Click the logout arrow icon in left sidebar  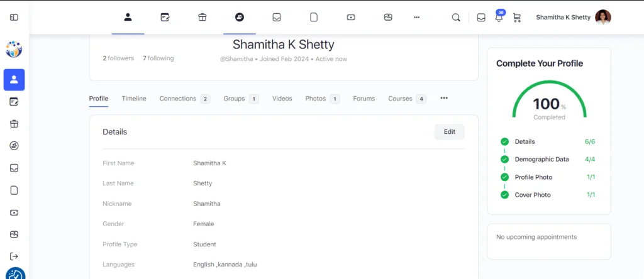[14, 256]
